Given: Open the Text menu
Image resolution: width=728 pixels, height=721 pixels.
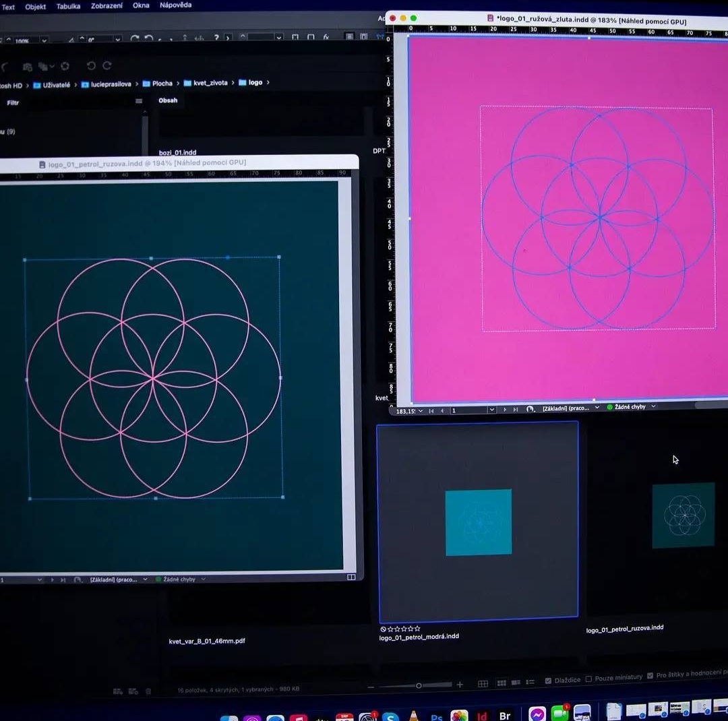Looking at the screenshot, I should 8,7.
